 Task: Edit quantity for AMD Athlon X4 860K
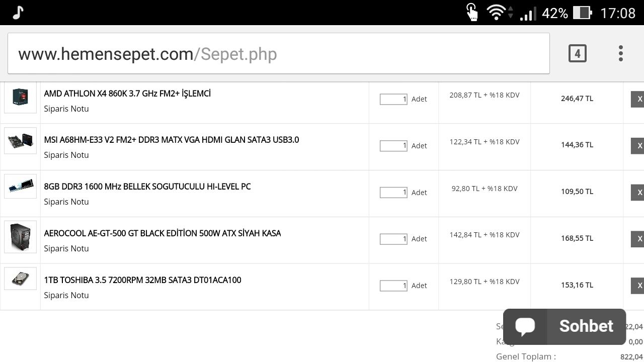tap(393, 99)
